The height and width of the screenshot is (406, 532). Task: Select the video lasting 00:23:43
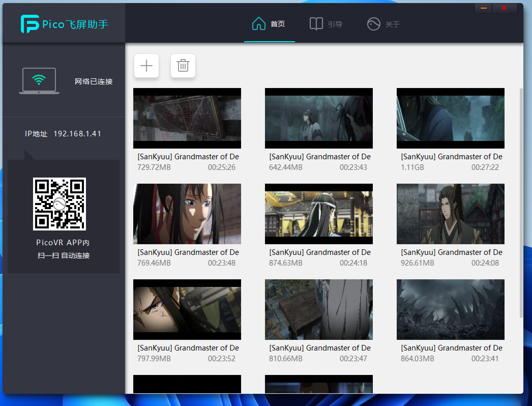(319, 118)
